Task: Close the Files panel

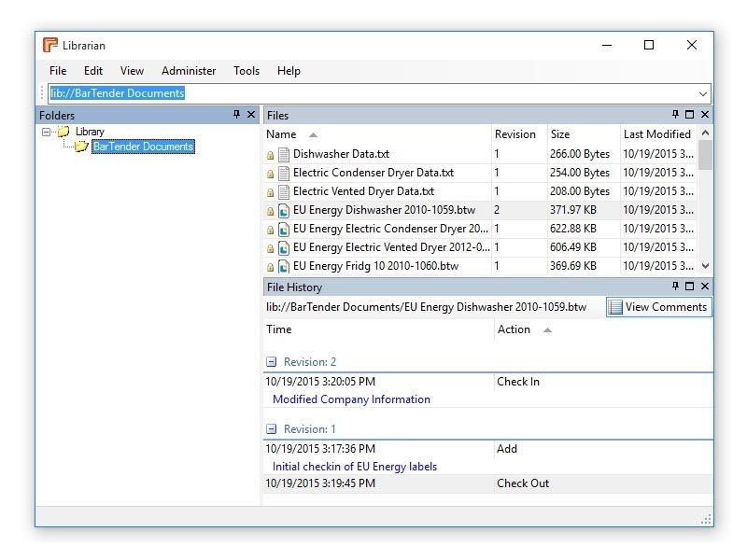Action: [x=705, y=114]
